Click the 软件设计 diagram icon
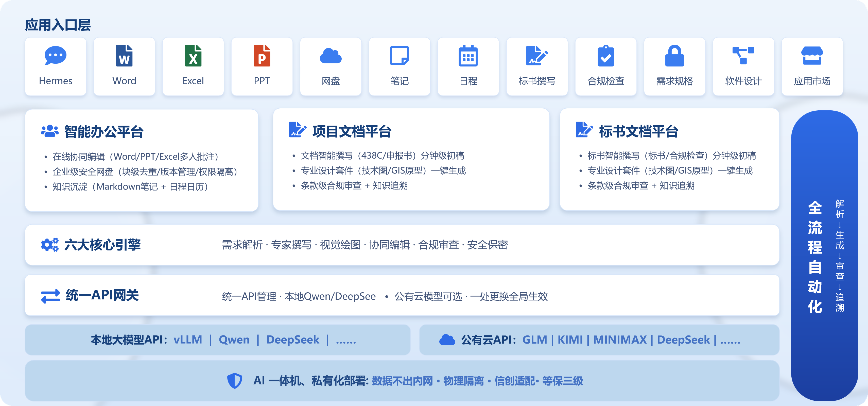 (x=743, y=56)
